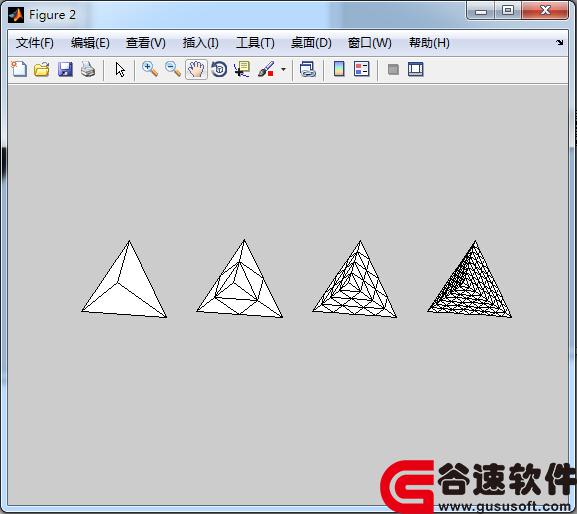Open a file with the folder icon
The width and height of the screenshot is (577, 514).
point(42,69)
